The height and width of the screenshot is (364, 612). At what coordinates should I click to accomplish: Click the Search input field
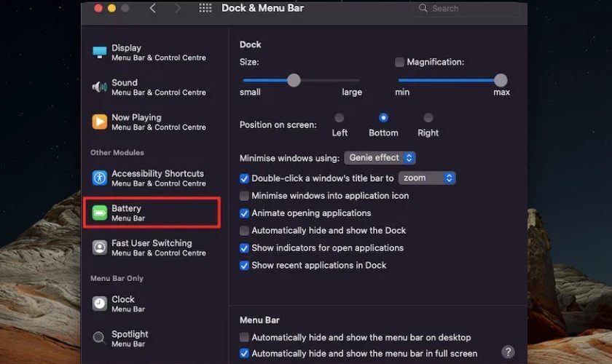468,9
